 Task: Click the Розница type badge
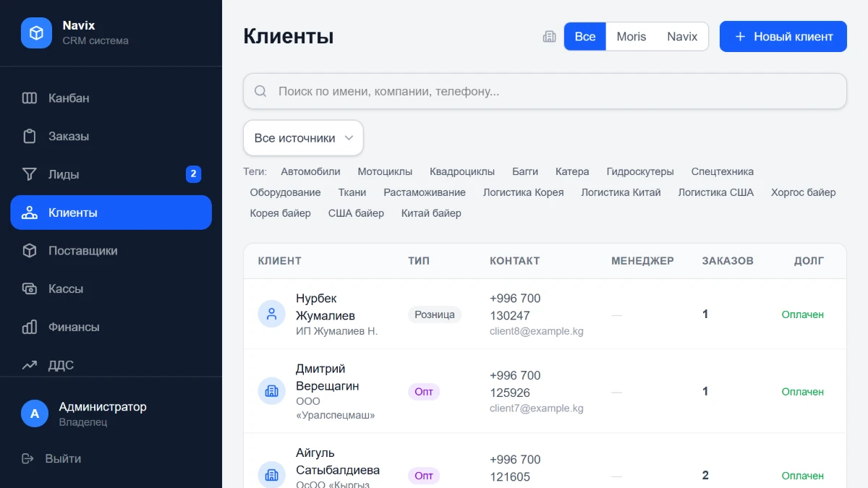pyautogui.click(x=435, y=314)
